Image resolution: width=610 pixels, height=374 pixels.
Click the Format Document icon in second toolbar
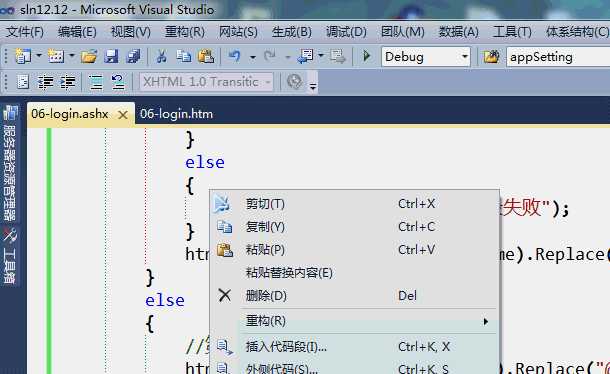pos(23,82)
